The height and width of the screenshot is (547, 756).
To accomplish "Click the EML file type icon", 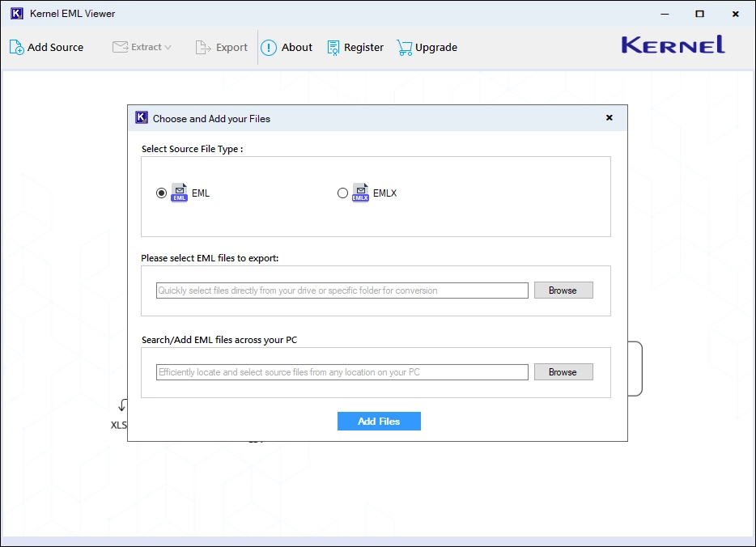I will pyautogui.click(x=180, y=193).
